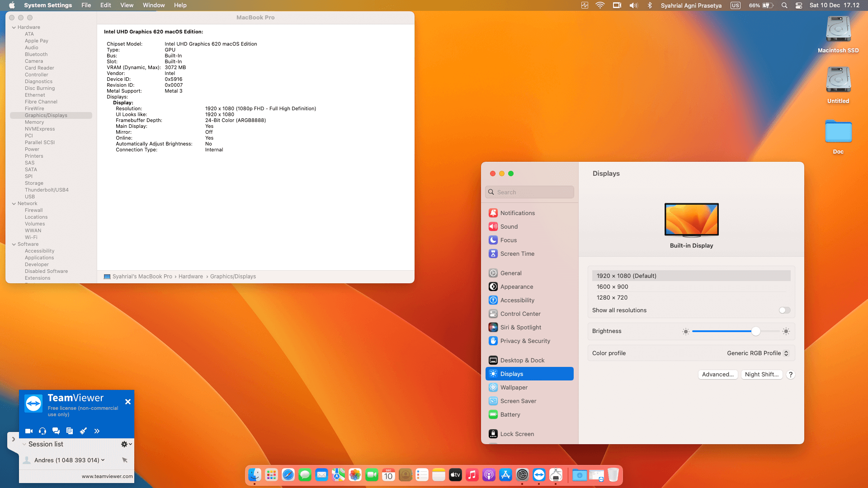Click the Night Shift... button

point(761,374)
